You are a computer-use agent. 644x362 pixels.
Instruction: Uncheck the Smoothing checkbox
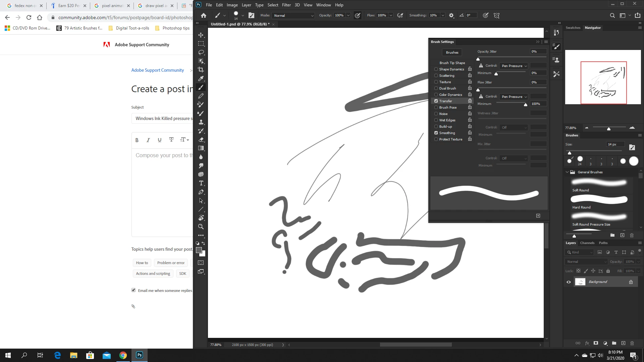[x=436, y=133]
